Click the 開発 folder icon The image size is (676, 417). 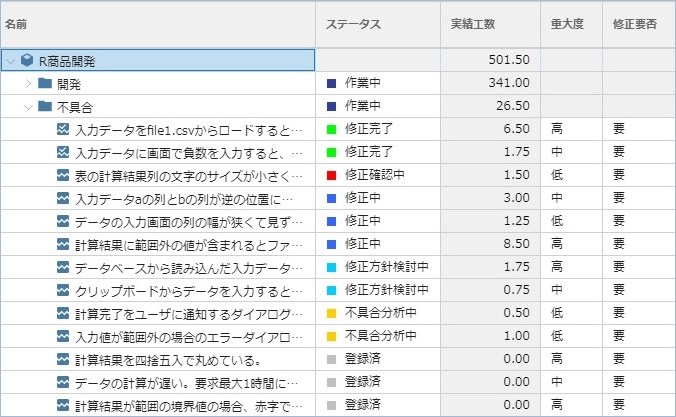[44, 83]
